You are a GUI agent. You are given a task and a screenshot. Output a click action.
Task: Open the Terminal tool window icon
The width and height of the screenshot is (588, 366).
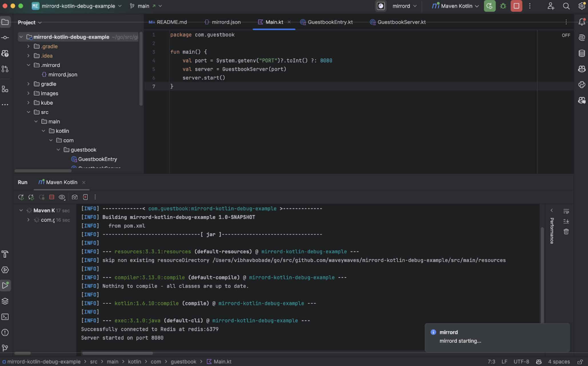coord(5,317)
